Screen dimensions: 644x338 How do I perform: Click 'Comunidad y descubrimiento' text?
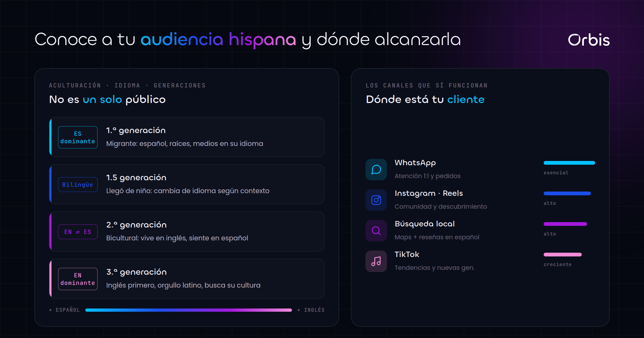tap(441, 207)
